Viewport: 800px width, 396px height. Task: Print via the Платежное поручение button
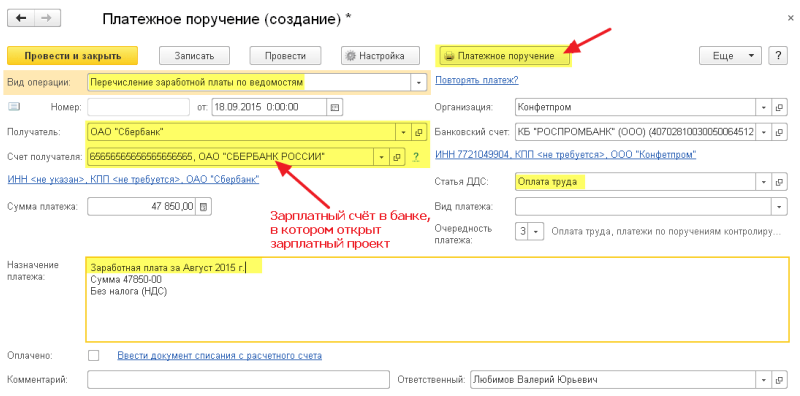point(504,56)
